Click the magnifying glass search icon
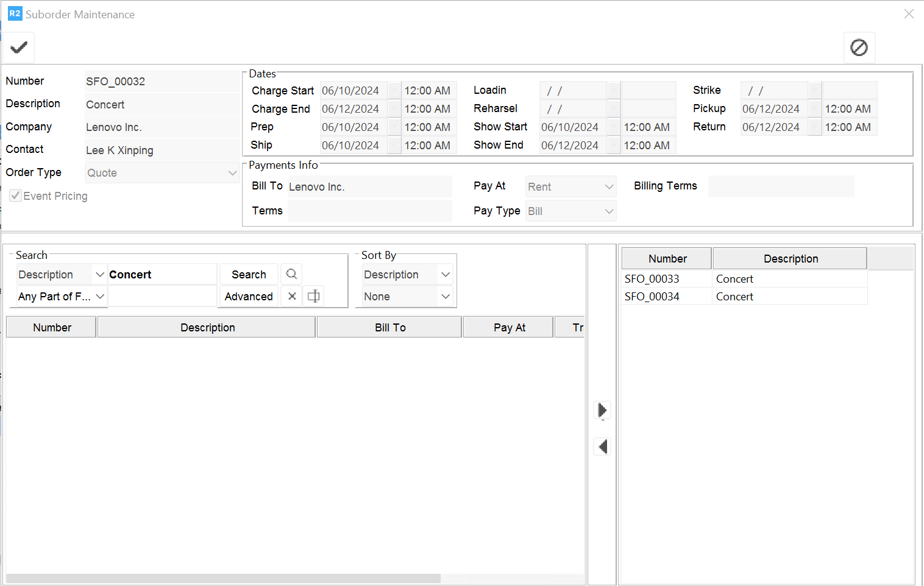924x586 pixels. pyautogui.click(x=291, y=274)
